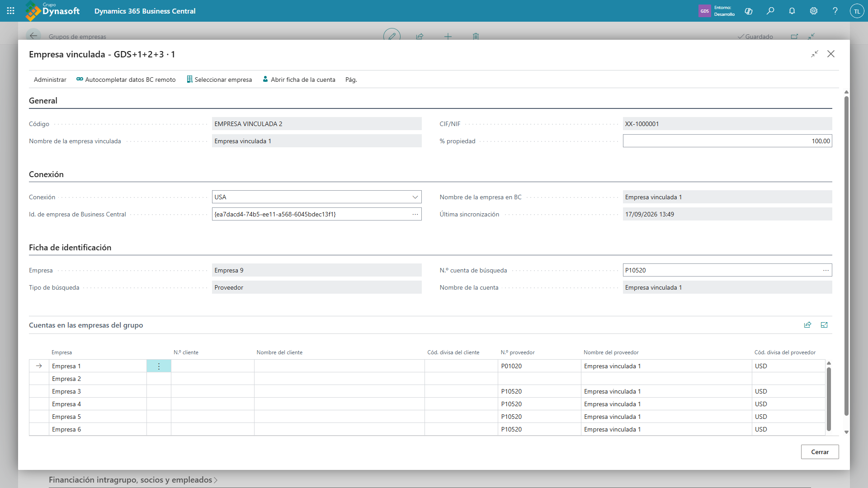The height and width of the screenshot is (488, 868).
Task: Open lookup for N.º cuenta de búsqueda
Action: point(826,270)
